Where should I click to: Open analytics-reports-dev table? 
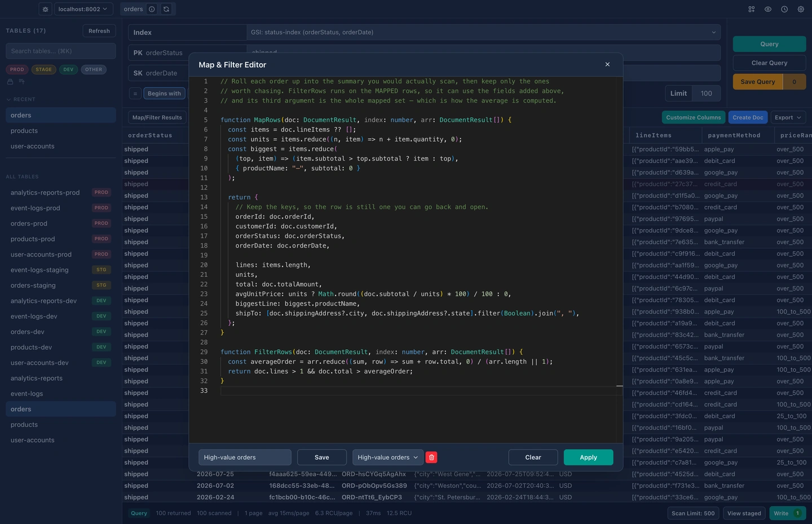60,301
